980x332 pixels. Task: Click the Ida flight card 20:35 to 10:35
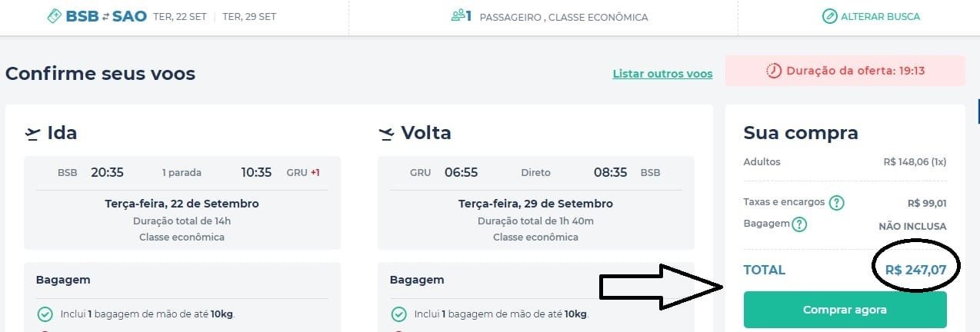(x=182, y=203)
